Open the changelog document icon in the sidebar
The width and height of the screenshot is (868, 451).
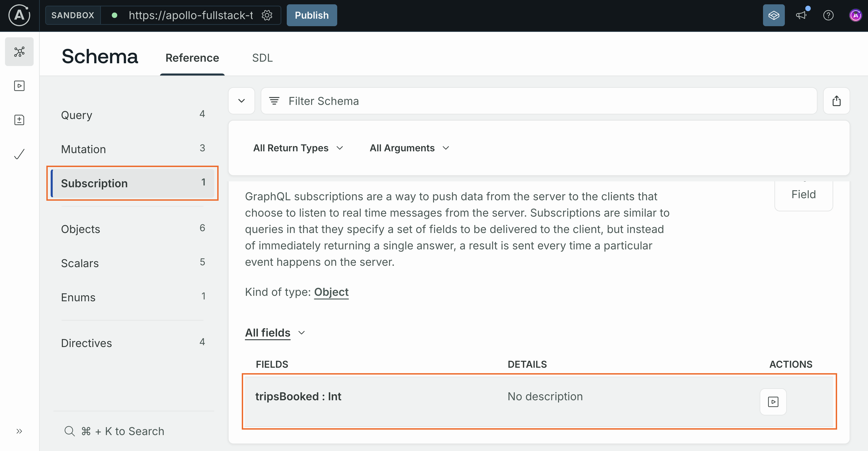[x=19, y=120]
